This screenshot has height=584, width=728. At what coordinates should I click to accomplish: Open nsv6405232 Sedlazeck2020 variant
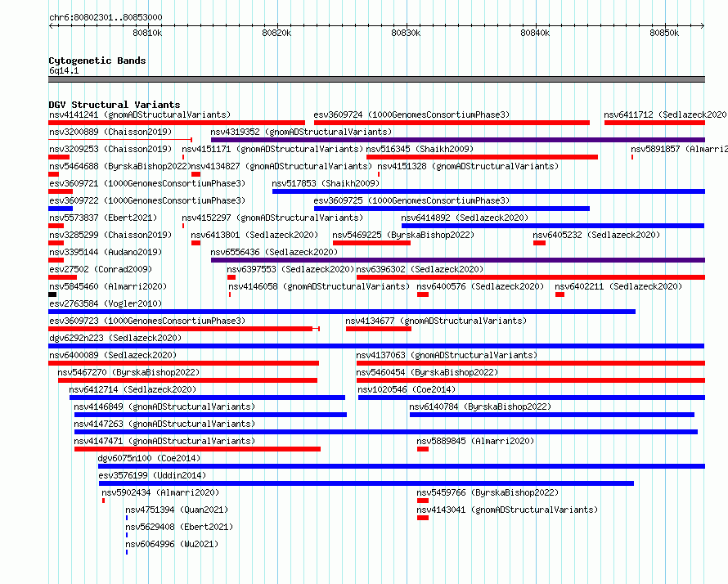[596, 235]
